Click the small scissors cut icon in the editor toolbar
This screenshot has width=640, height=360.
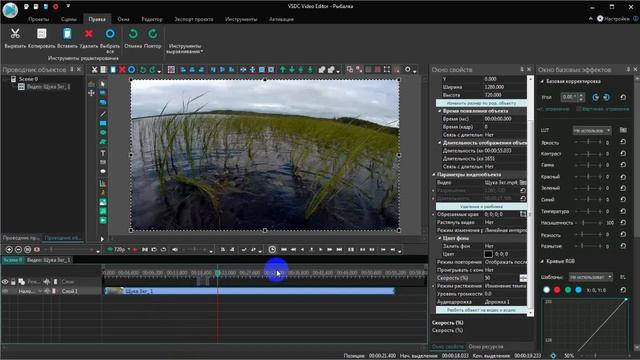coord(94,70)
